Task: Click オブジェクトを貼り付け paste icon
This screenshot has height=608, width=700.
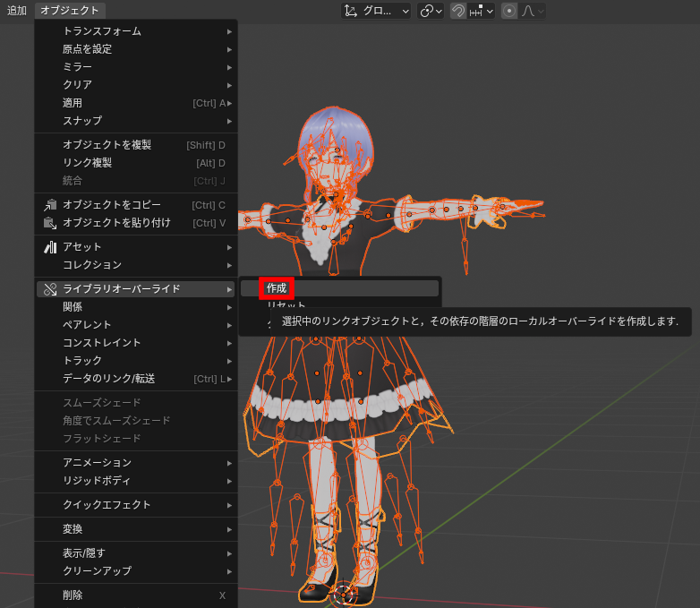Action: point(50,223)
